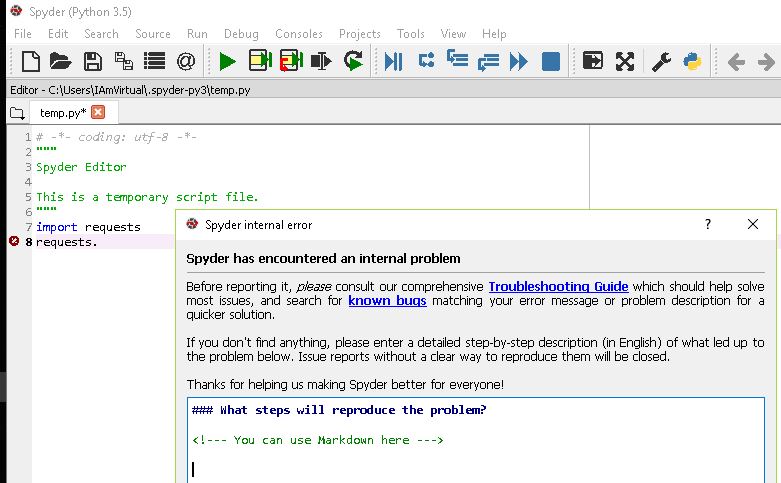Open the Troubleshooting Guide link
The image size is (781, 483).
[558, 287]
